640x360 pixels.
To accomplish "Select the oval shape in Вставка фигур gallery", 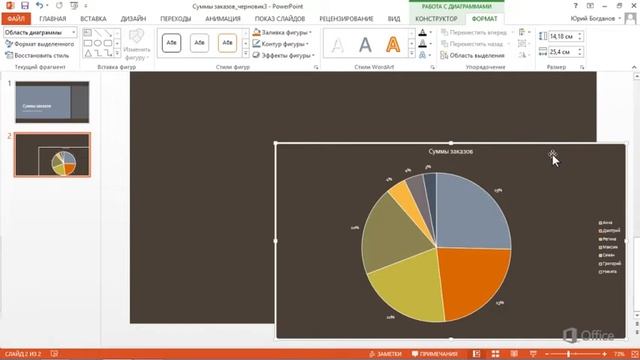I will click(x=98, y=43).
